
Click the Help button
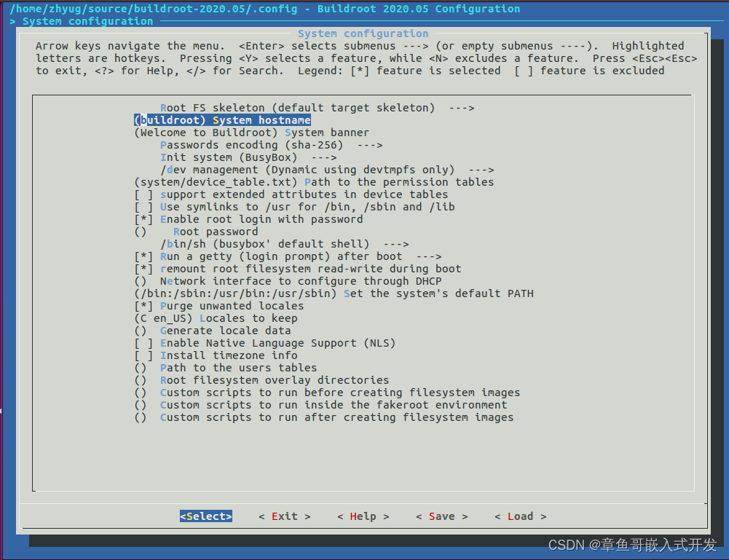pyautogui.click(x=363, y=516)
